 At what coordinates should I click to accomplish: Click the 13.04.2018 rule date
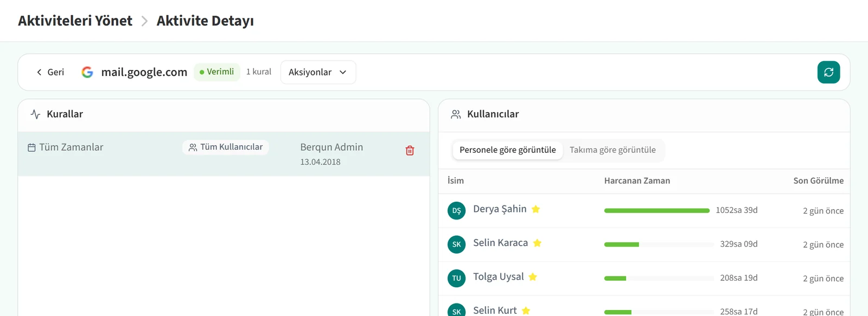[x=320, y=162]
